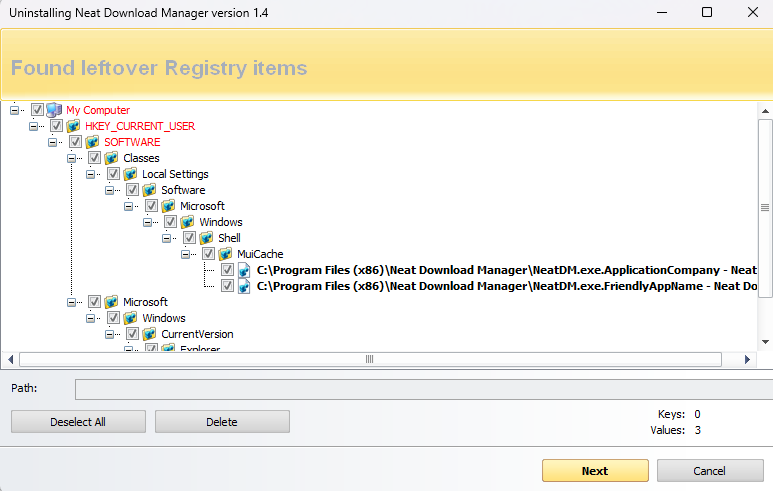
Task: Toggle the Classes key checkbox
Action: click(95, 158)
